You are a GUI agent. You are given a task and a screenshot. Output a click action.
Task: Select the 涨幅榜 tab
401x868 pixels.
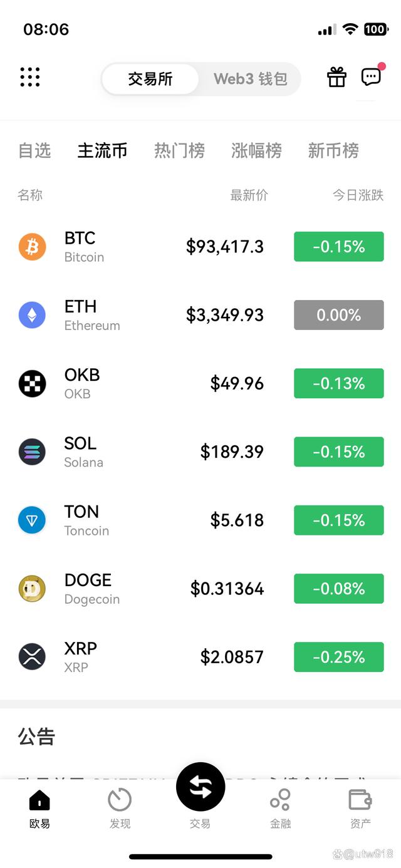pos(256,151)
